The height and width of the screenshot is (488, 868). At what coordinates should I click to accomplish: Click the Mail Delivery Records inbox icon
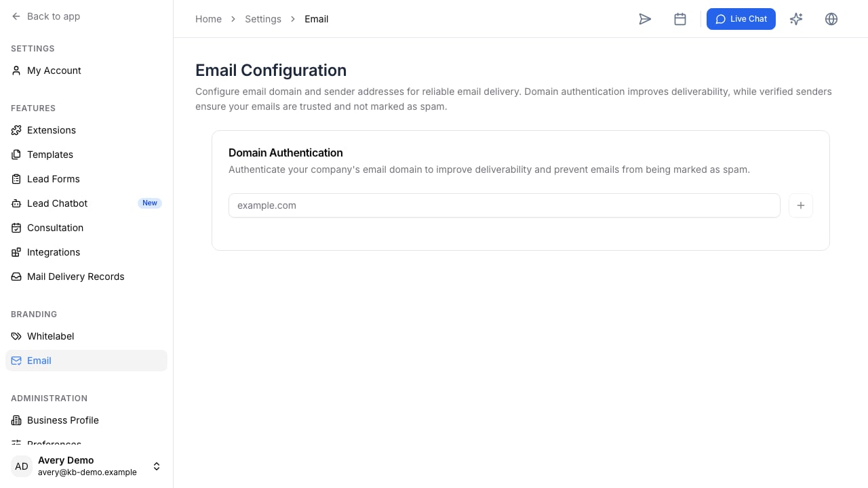point(16,277)
